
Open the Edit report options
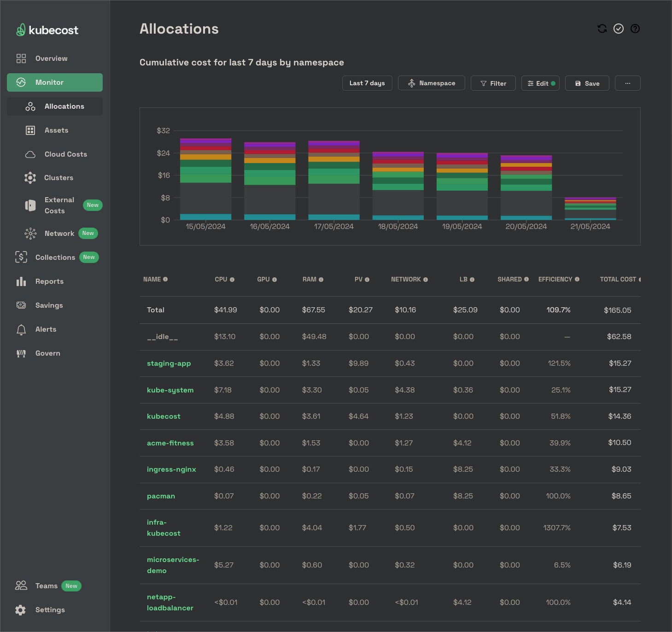pyautogui.click(x=540, y=83)
